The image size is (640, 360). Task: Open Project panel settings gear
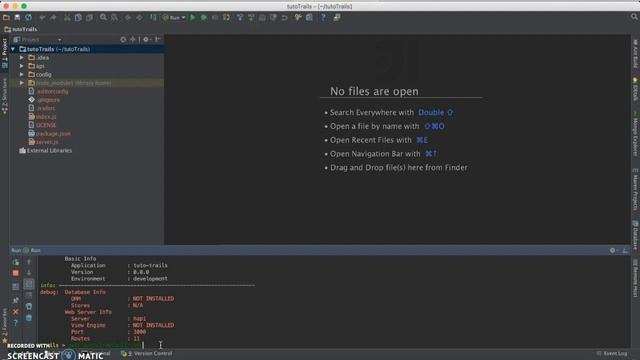tap(146, 40)
